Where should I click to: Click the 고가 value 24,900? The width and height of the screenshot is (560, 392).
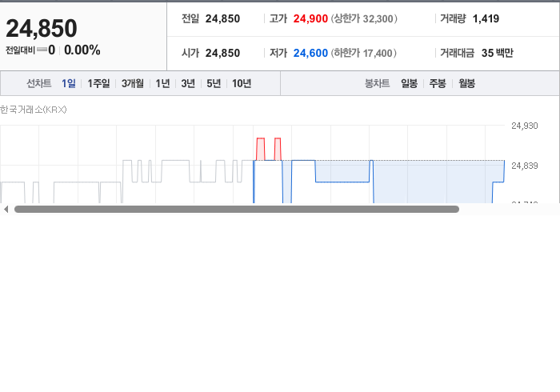(310, 18)
